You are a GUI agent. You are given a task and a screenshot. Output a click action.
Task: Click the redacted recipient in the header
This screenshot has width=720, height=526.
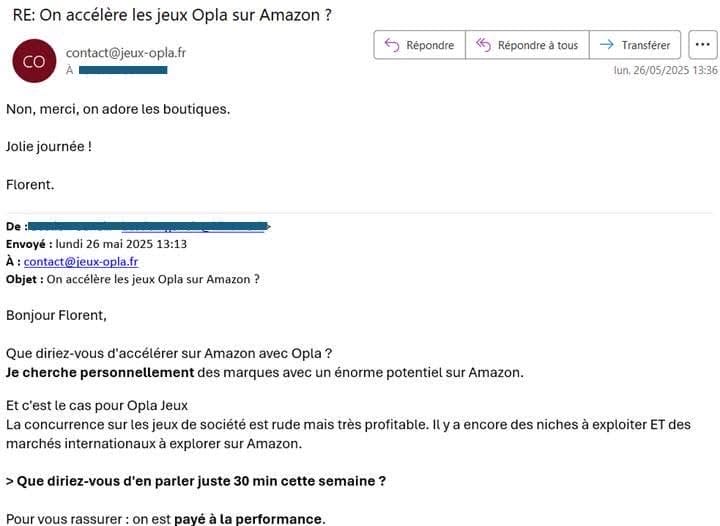pos(122,71)
